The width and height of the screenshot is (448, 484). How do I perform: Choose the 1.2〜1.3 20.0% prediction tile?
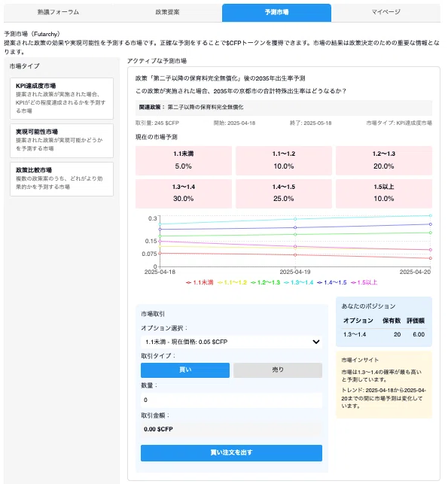(384, 160)
